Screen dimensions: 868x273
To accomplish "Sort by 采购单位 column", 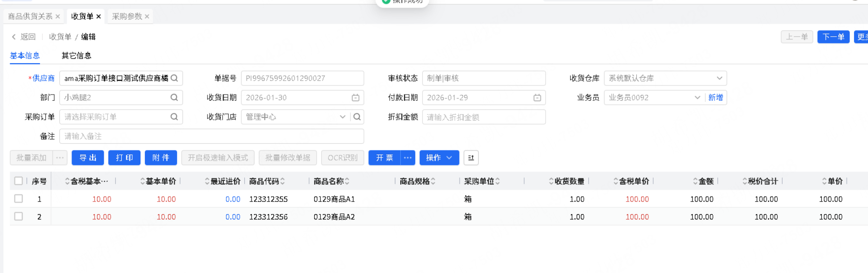I will [x=498, y=181].
